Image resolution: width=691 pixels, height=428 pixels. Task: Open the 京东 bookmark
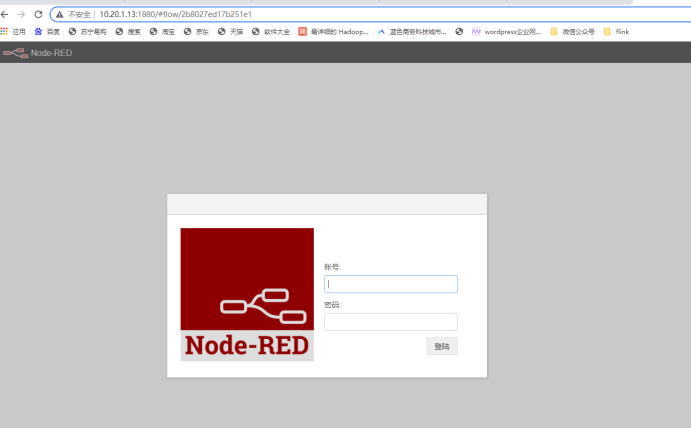pos(197,31)
